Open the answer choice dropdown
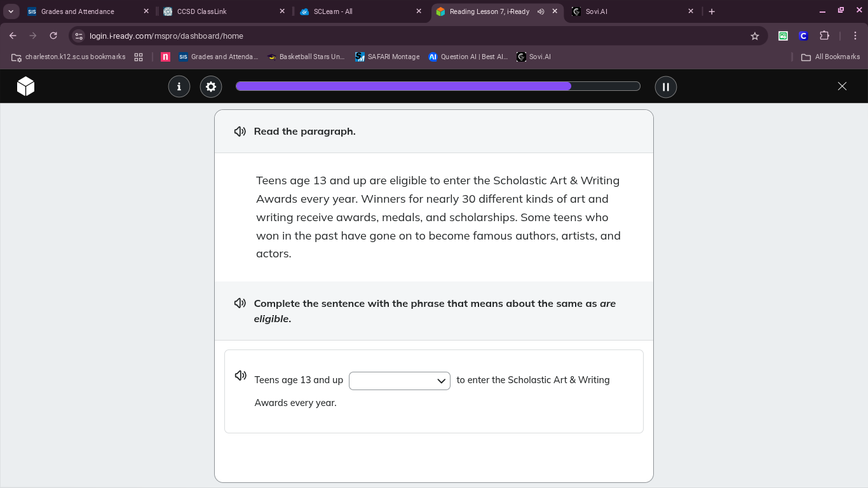 pos(400,381)
